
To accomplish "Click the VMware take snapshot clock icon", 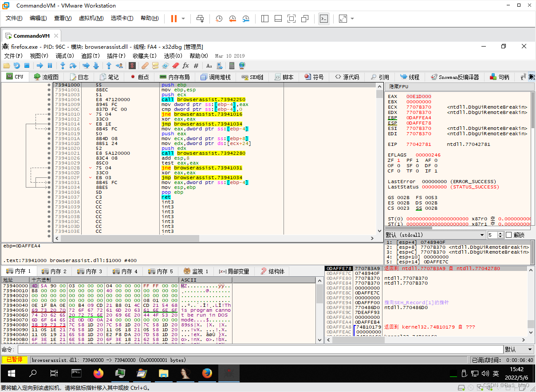I will (219, 19).
